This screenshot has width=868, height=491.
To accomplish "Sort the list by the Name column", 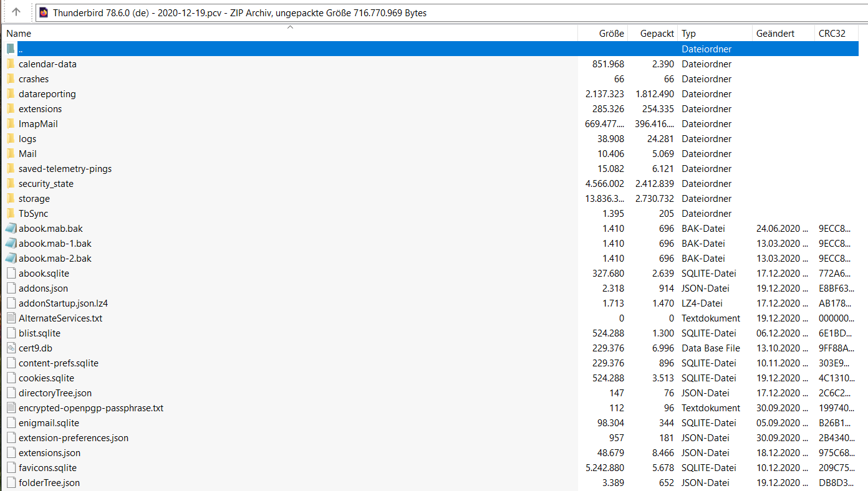I will [x=19, y=34].
